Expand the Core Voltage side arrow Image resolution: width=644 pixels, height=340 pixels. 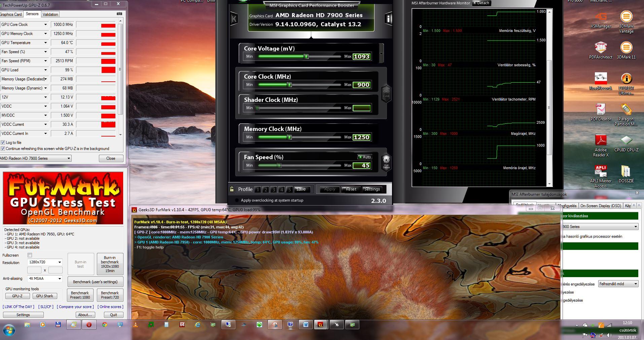(381, 53)
